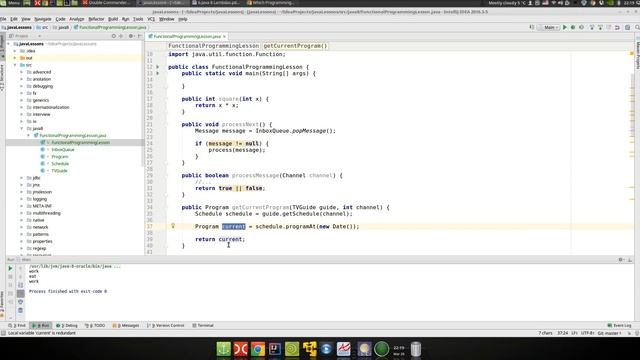Select InboxQueue class in project tree
This screenshot has height=360, width=640.
62,150
